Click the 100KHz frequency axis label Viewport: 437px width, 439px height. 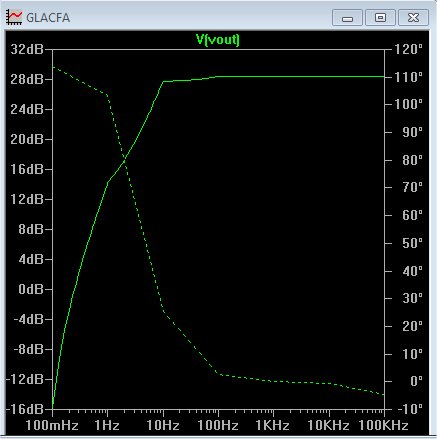[384, 426]
